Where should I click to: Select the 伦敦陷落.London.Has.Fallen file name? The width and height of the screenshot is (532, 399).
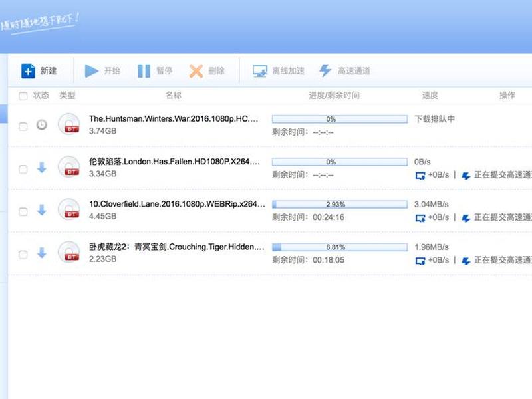(x=174, y=162)
